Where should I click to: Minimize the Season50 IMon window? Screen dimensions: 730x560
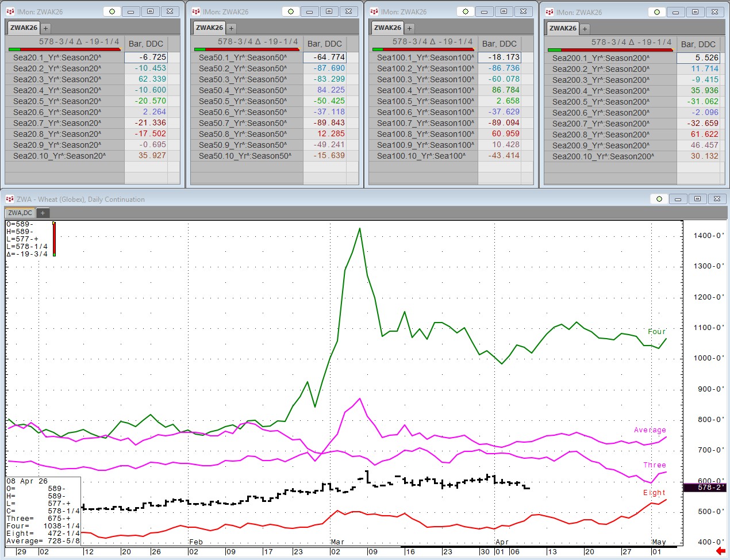pos(309,11)
